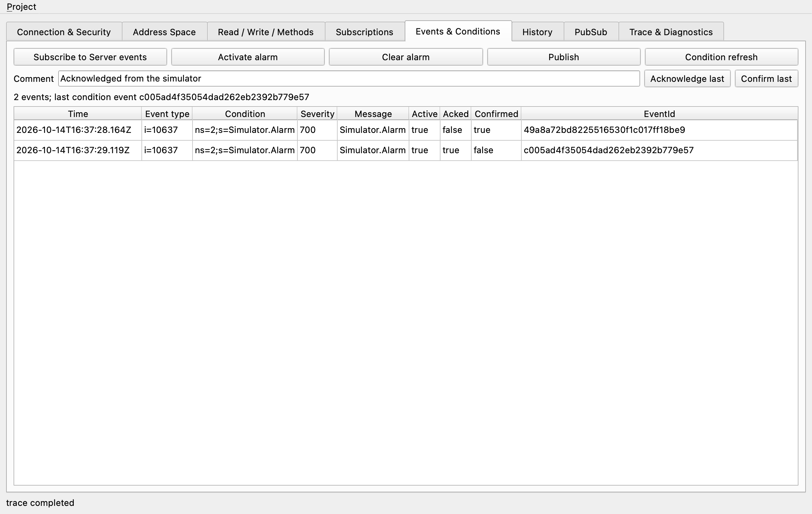Select EventId 49a8a72bd8225516530f1c017ff18be9 cell
Image resolution: width=812 pixels, height=514 pixels.
click(x=659, y=130)
